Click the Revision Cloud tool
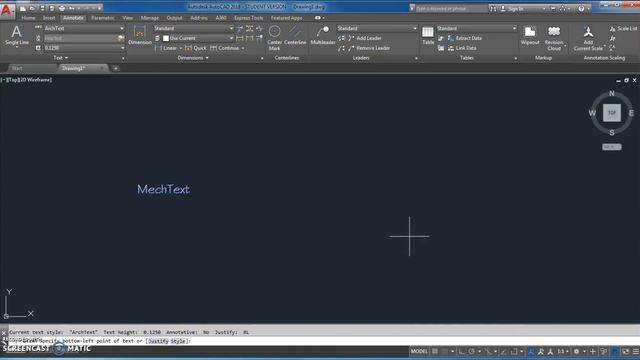 [x=554, y=38]
